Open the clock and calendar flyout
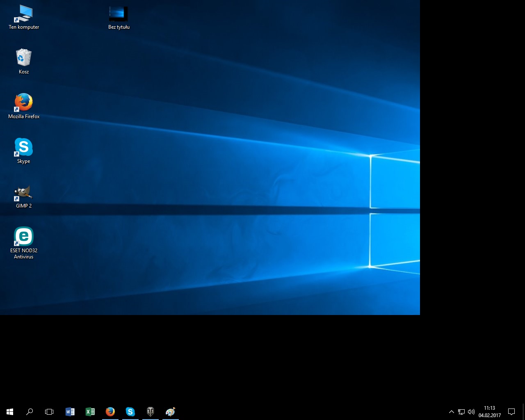The height and width of the screenshot is (420, 525). pyautogui.click(x=489, y=411)
